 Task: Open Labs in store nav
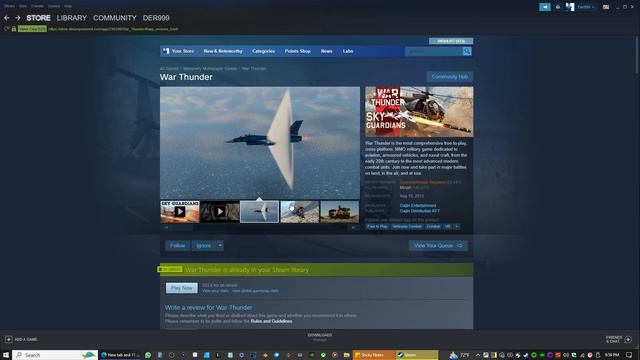[348, 51]
